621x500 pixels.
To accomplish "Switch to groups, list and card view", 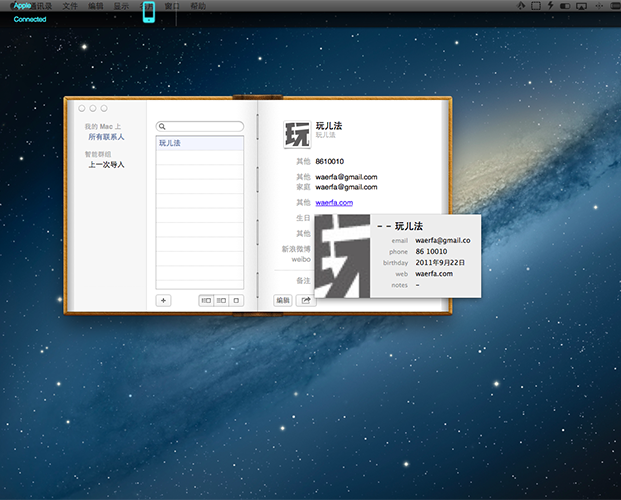I will tap(206, 300).
